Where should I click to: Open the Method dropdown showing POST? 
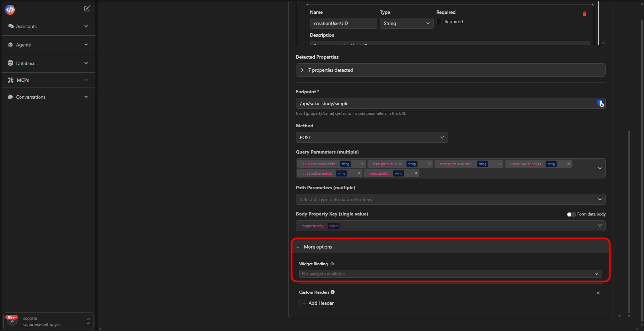coord(371,137)
